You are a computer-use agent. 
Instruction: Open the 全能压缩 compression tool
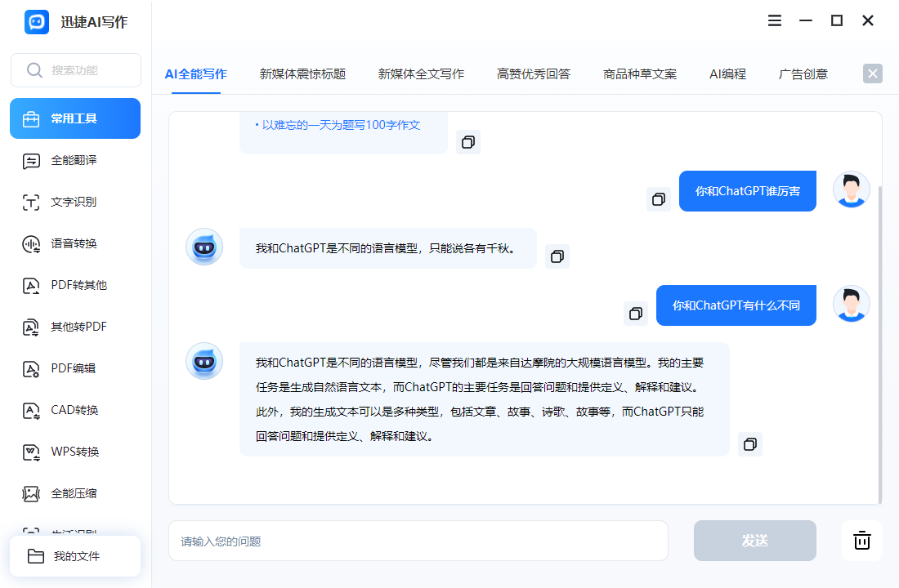coord(74,493)
